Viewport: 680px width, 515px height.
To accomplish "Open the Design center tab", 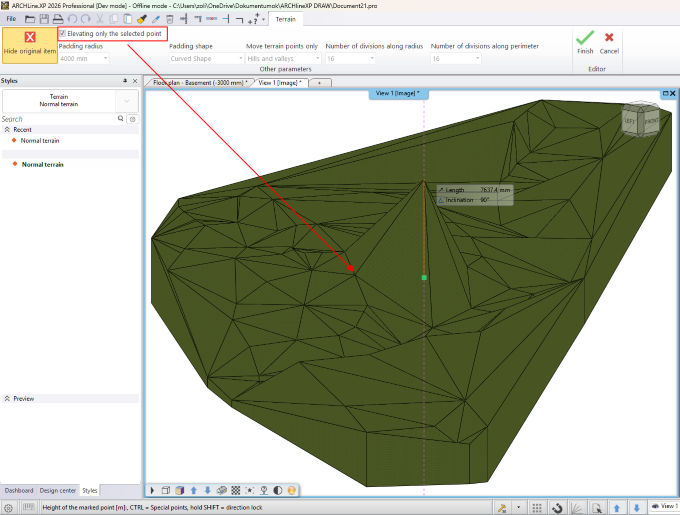I will coord(58,490).
